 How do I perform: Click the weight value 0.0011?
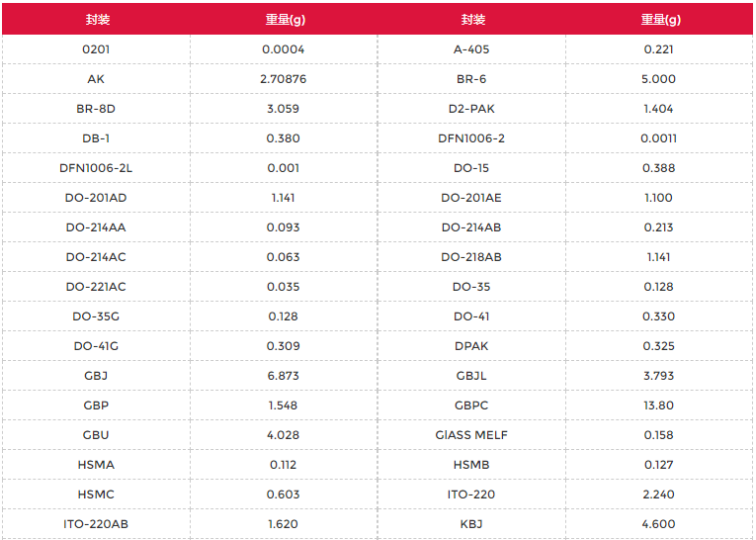point(659,138)
